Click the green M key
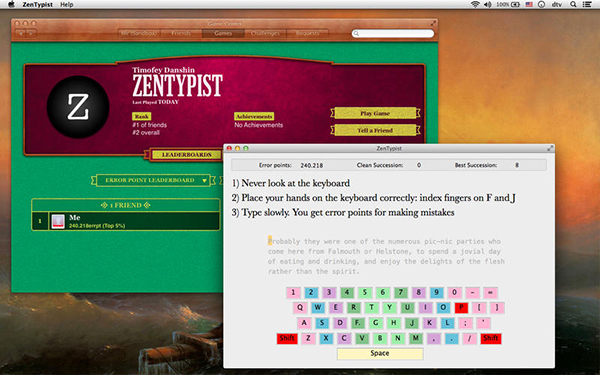Screen dimensions: 600x375 coord(416,338)
